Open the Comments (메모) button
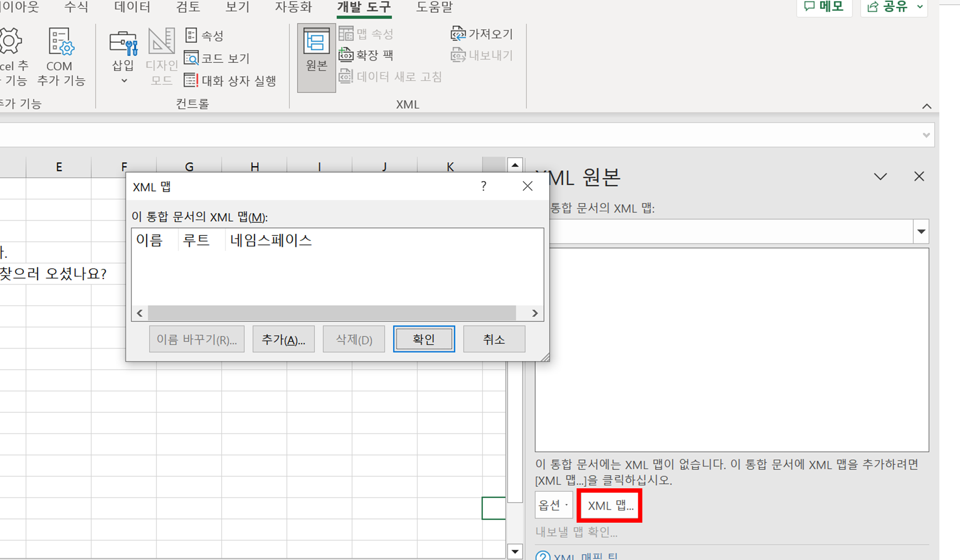This screenshot has height=560, width=960. (x=824, y=7)
